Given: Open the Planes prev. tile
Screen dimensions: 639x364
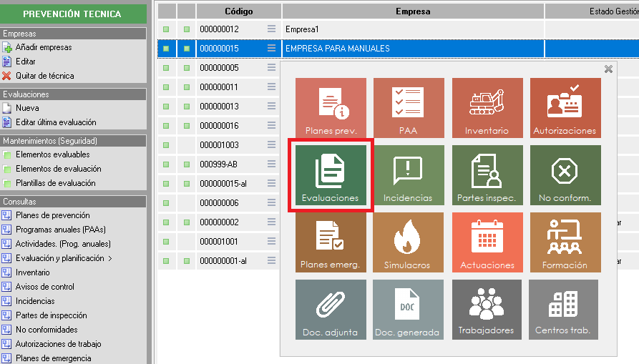Looking at the screenshot, I should (331, 108).
